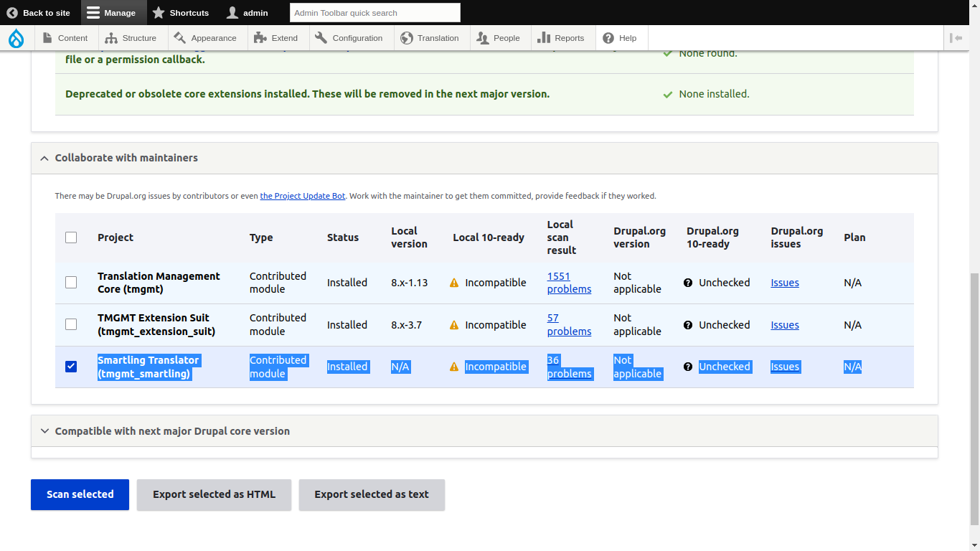Viewport: 980px width, 551px height.
Task: Click the admin user icon
Action: pos(232,13)
